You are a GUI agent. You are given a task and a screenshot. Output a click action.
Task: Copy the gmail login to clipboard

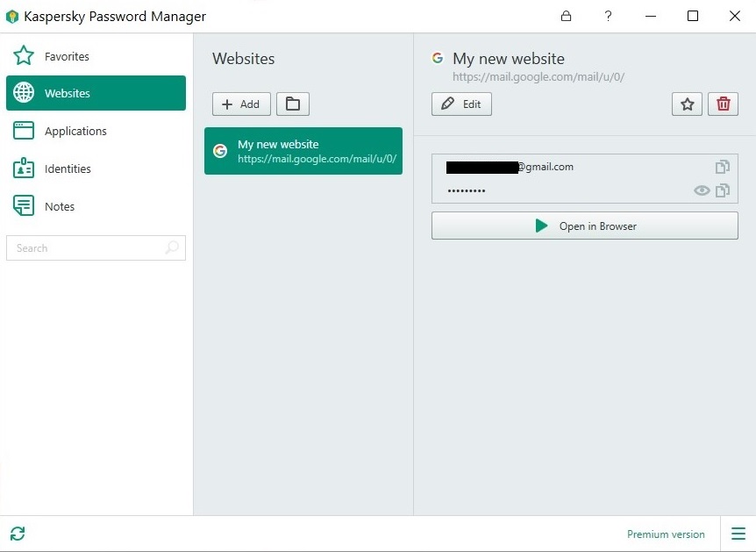pyautogui.click(x=723, y=167)
